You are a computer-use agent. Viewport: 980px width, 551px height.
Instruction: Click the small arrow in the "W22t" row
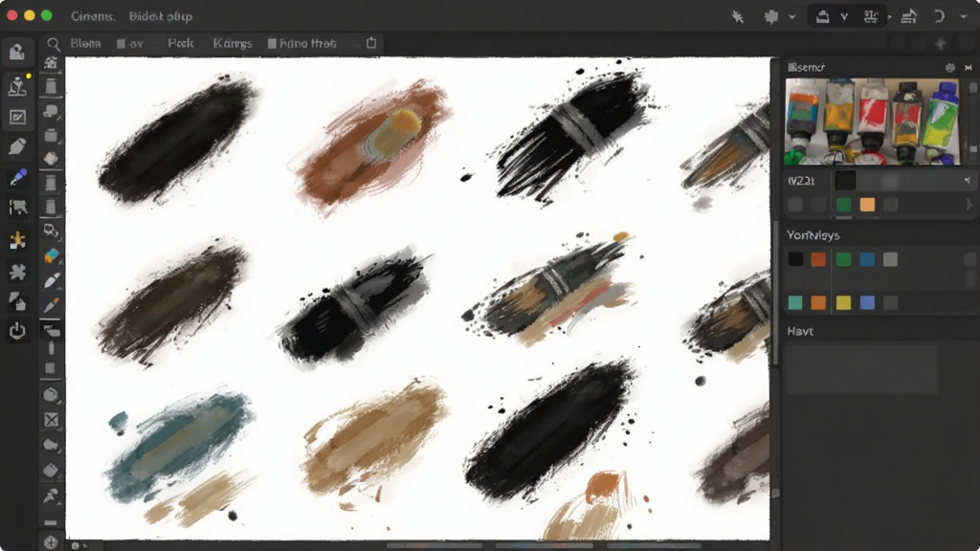pos(967,181)
